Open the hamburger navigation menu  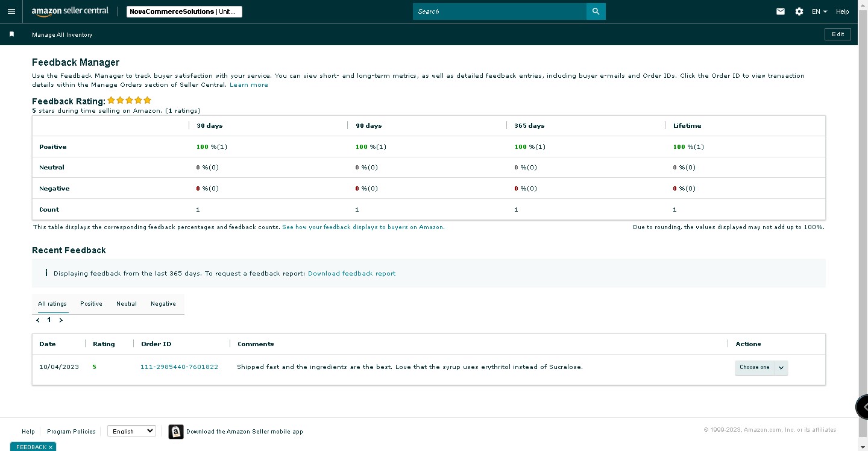[11, 11]
